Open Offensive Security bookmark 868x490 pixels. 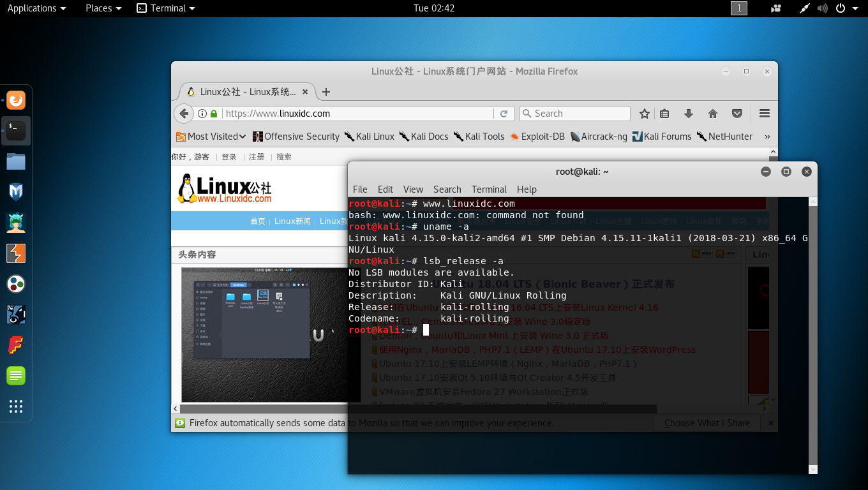point(296,137)
